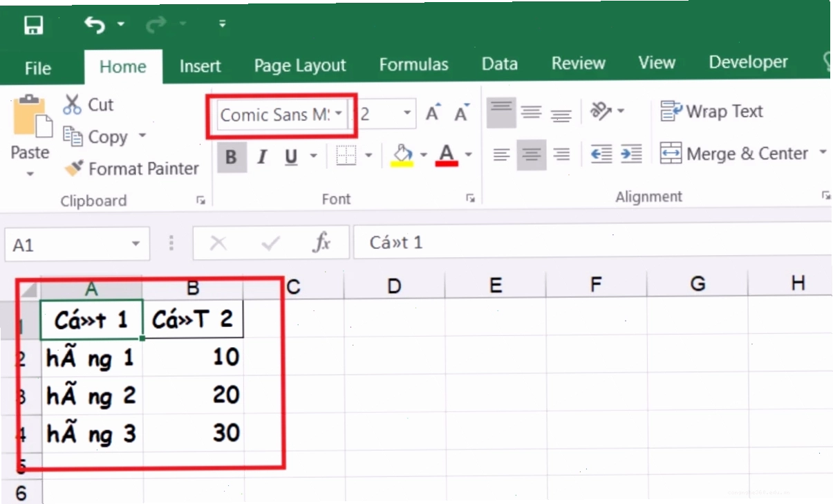
Task: Expand the Name Box dropdown arrow
Action: coord(135,243)
